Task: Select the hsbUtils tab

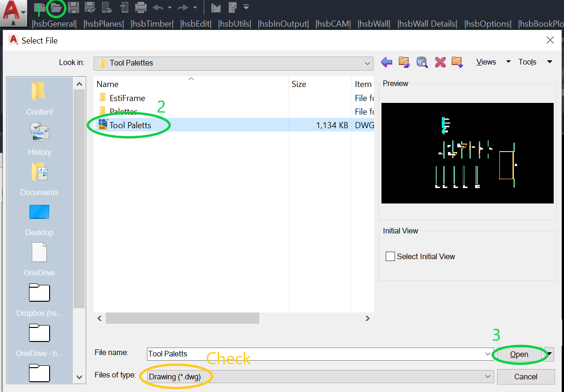Action: point(234,23)
